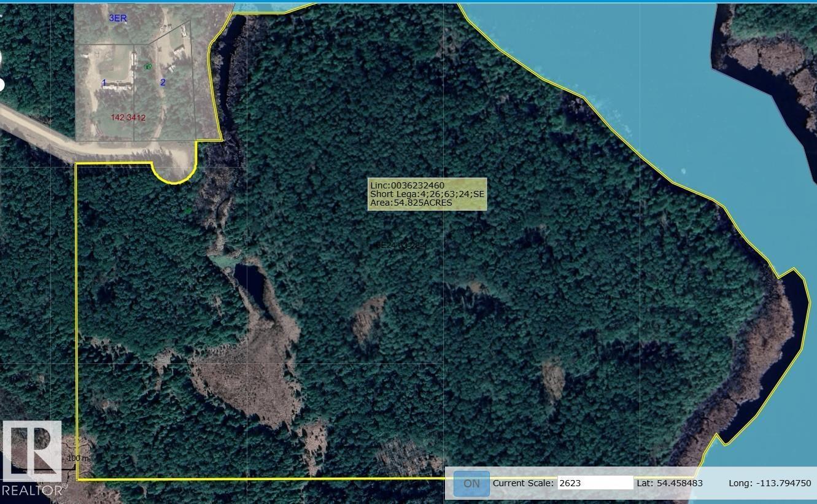Click the quarter-section label at parcel center
This screenshot has height=504, width=817.
(400, 245)
